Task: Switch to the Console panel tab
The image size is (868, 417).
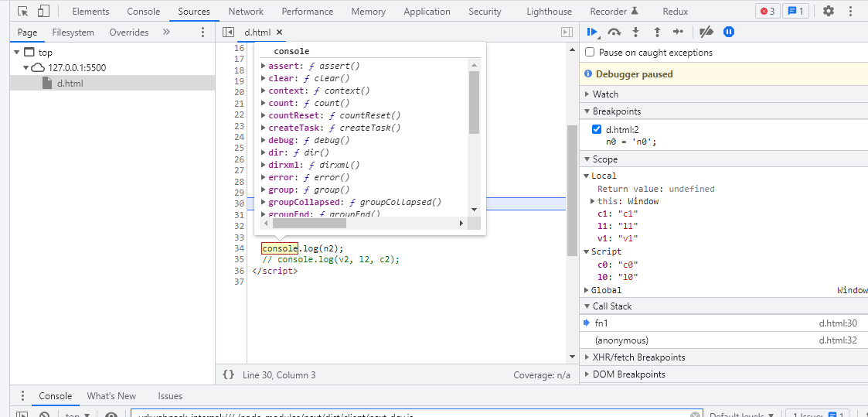Action: click(x=143, y=11)
